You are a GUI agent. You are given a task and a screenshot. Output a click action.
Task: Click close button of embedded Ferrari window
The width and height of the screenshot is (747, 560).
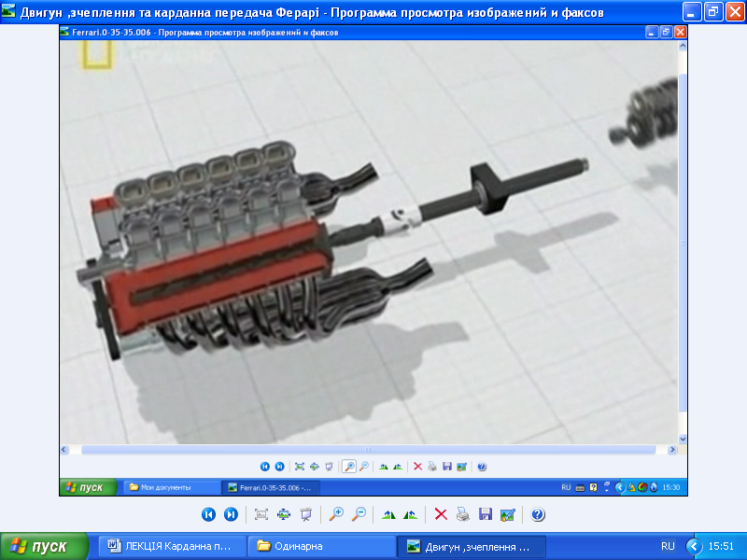tap(681, 32)
